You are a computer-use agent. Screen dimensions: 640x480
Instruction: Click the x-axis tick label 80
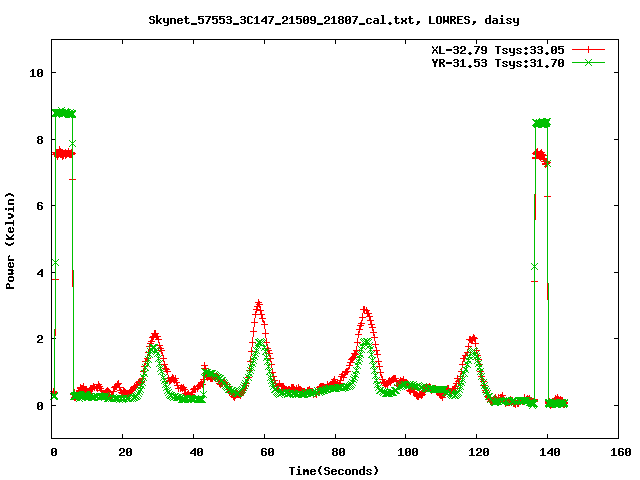click(x=338, y=452)
